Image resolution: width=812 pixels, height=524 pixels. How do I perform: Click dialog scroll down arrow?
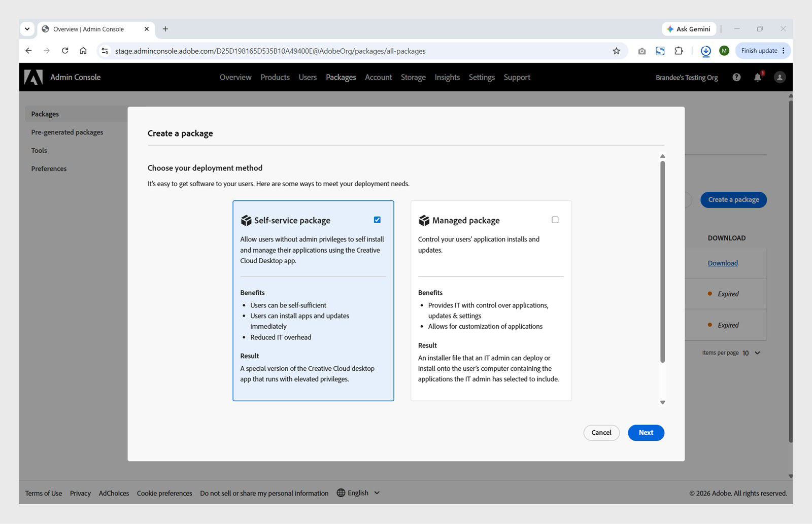click(x=662, y=402)
